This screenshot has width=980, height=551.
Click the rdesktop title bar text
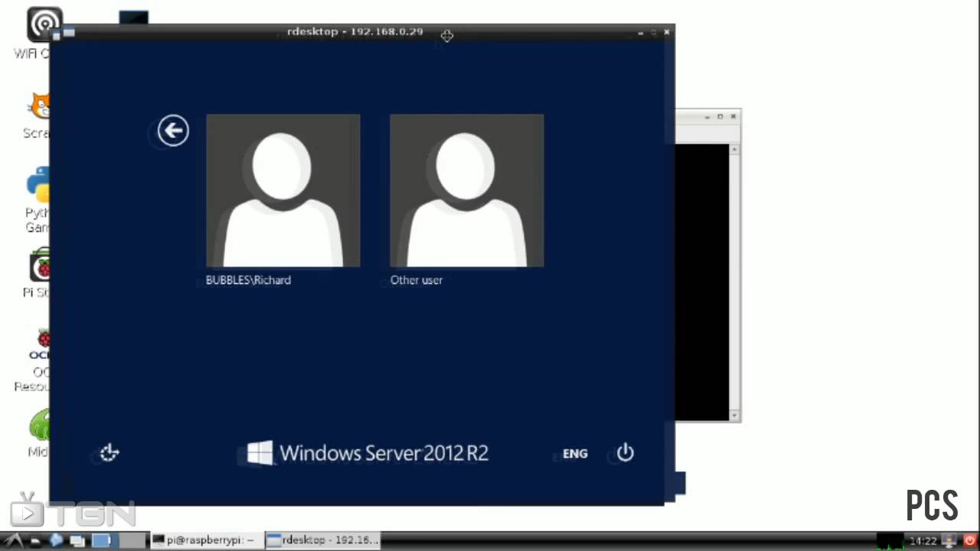(355, 31)
